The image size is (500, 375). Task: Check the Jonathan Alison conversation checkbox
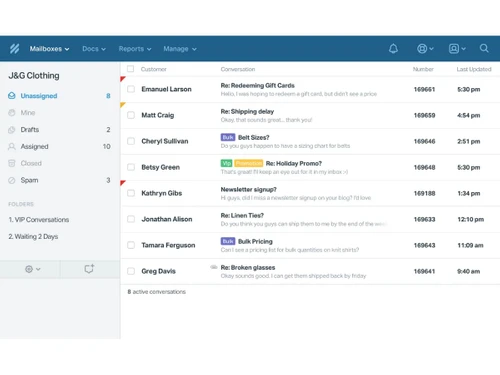point(131,219)
